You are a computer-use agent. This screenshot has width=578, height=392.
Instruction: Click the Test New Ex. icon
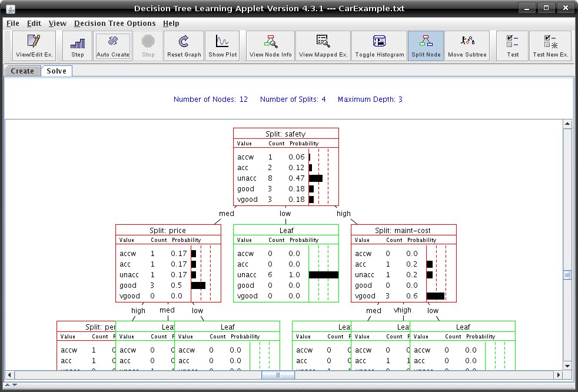550,46
